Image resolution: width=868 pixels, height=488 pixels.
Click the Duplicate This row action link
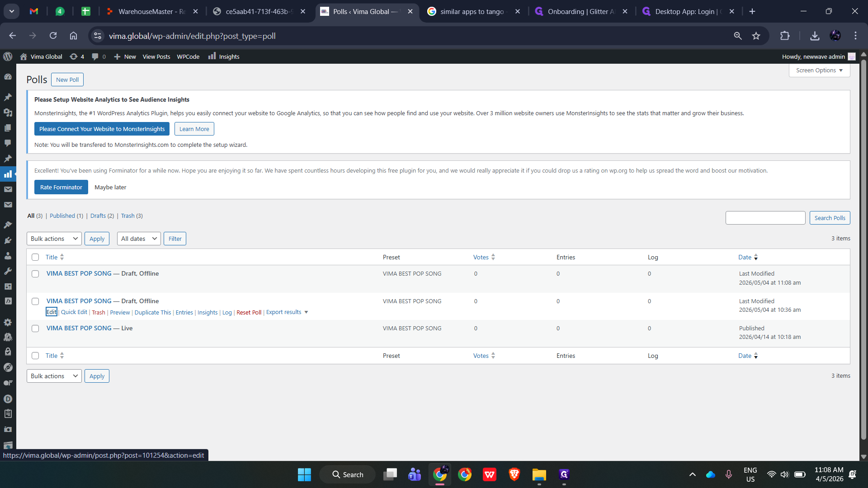[x=153, y=312]
